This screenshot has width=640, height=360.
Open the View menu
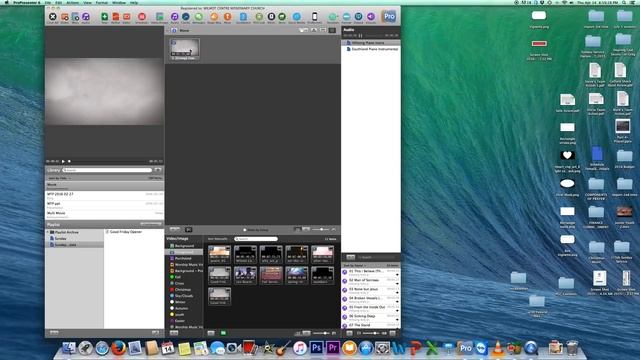(87, 2)
